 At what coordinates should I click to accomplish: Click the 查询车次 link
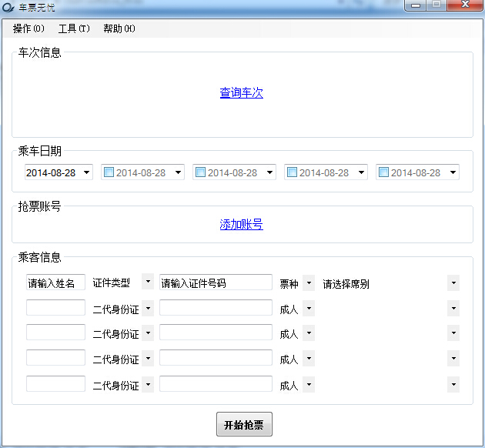(241, 92)
